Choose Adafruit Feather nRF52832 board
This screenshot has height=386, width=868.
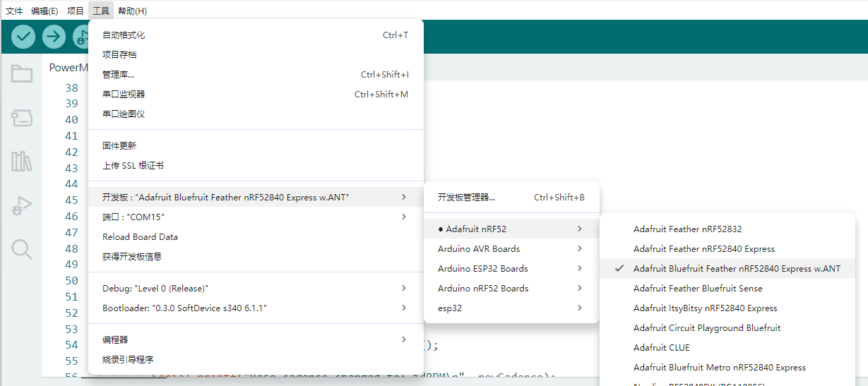(687, 229)
